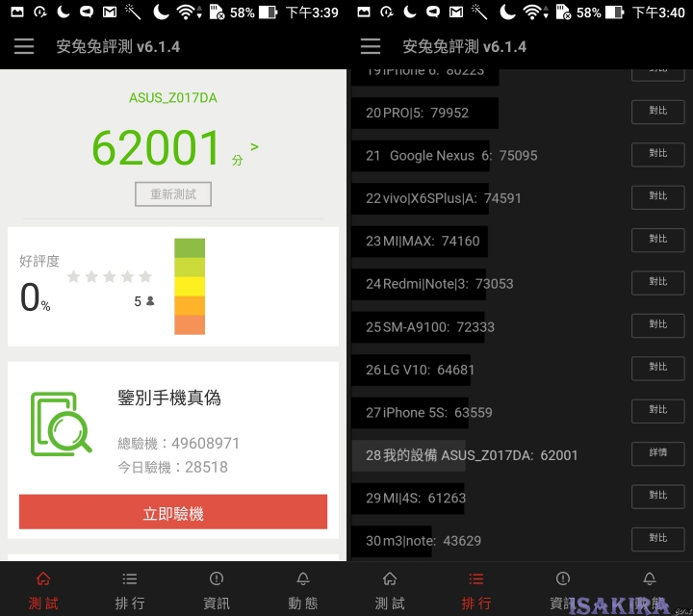Image resolution: width=693 pixels, height=616 pixels.
Task: Tap the home icon in right bottom bar
Action: [390, 578]
